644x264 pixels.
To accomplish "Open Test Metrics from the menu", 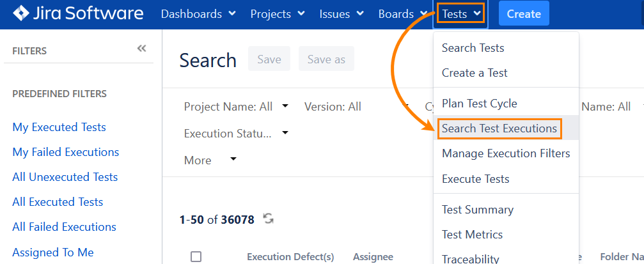I will 506,235.
